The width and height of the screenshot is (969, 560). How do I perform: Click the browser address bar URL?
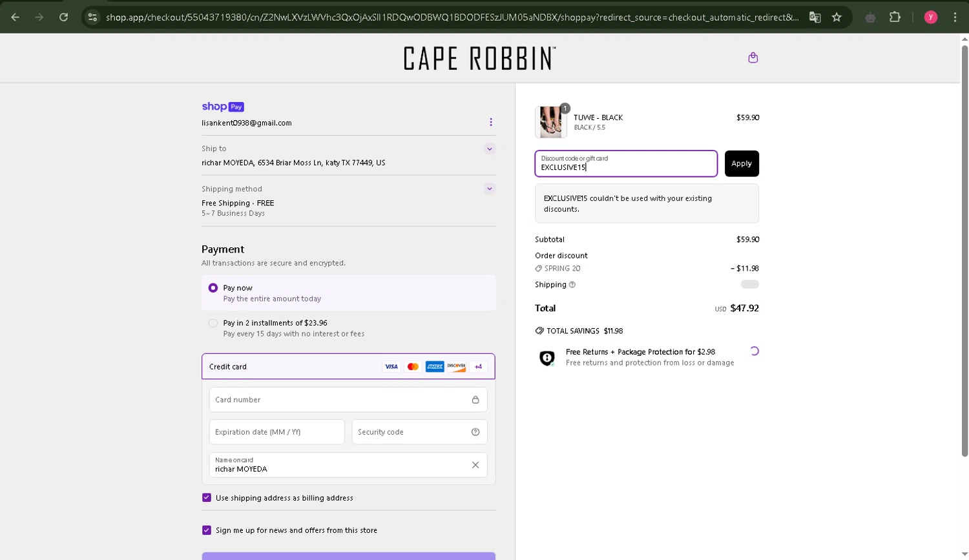point(452,17)
